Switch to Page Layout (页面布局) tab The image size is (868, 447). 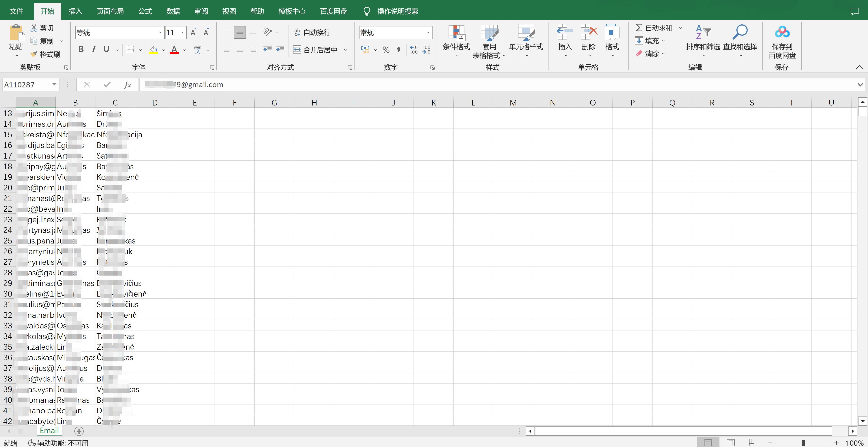click(110, 11)
